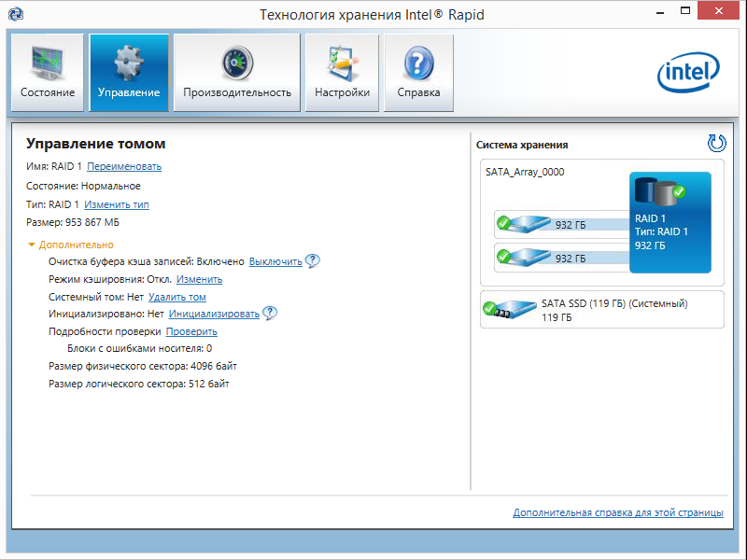
Task: Click SATA SSD (119 ГБ) (Системный) text
Action: 614,304
